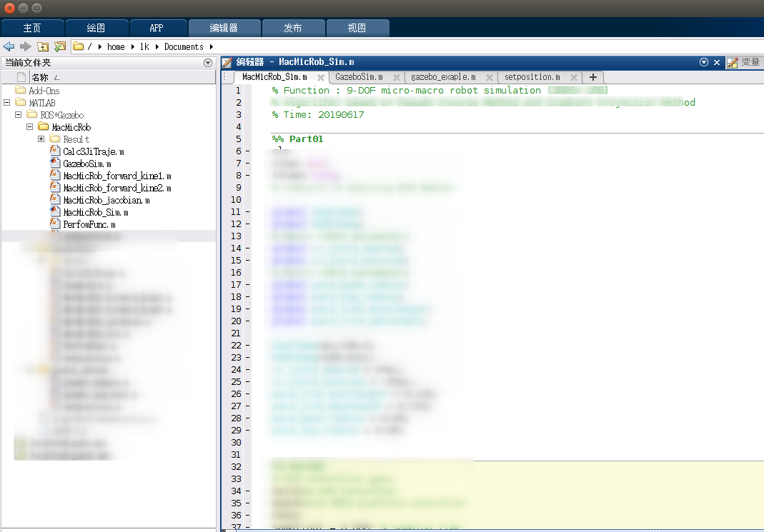
Task: Switch to the 绘图 ribbon tab
Action: 96,27
